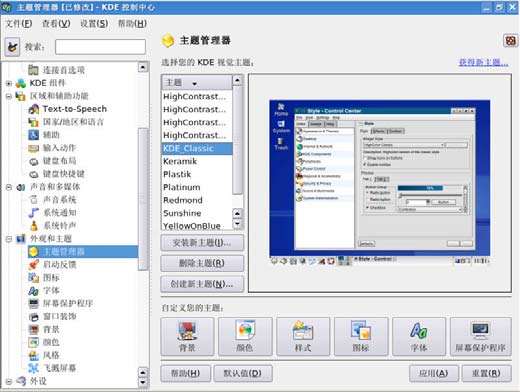Click the clear search broom icon
This screenshot has width=520, height=392.
coord(12,47)
